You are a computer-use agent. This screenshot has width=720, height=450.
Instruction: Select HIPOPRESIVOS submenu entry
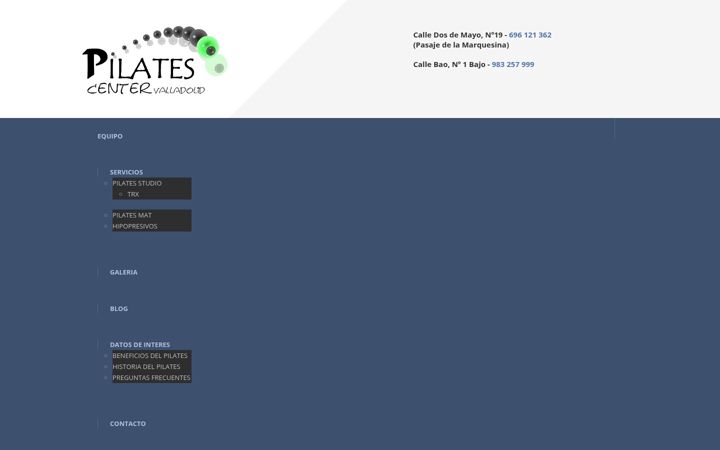click(135, 226)
